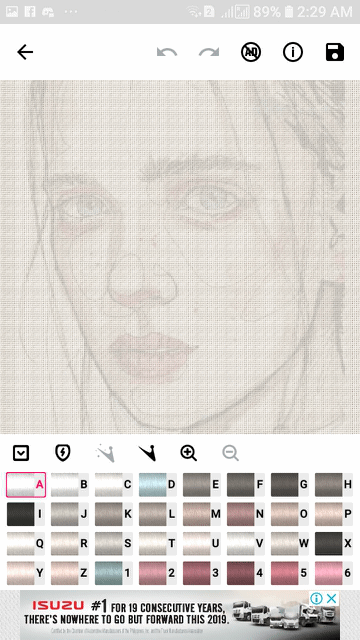Select thread color B

[70, 484]
